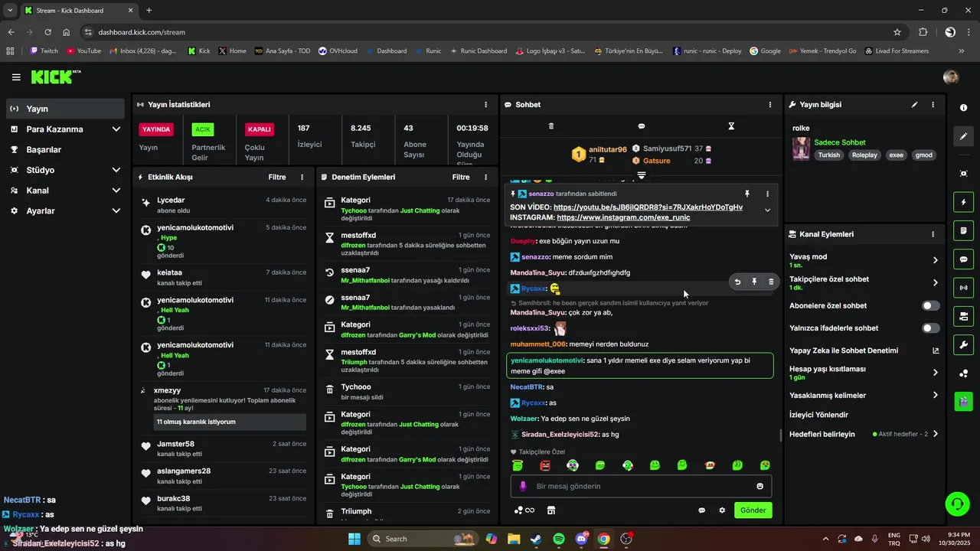This screenshot has height=551, width=980.
Task: Select Yayın in left sidebar
Action: point(65,109)
